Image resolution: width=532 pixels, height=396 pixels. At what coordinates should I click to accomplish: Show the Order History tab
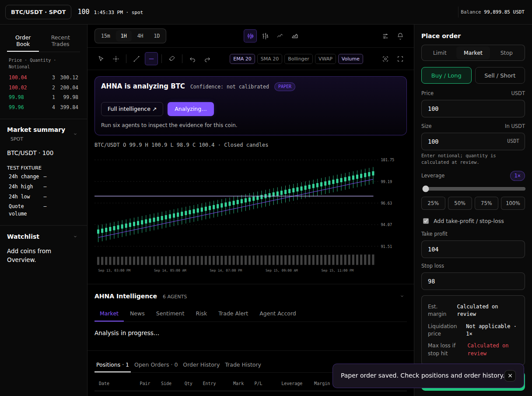click(x=201, y=364)
